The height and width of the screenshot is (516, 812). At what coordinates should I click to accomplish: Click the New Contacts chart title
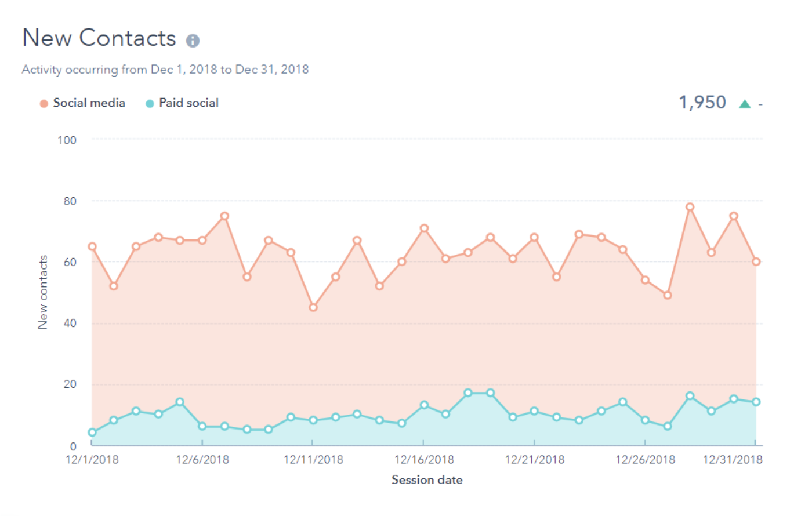tap(99, 38)
